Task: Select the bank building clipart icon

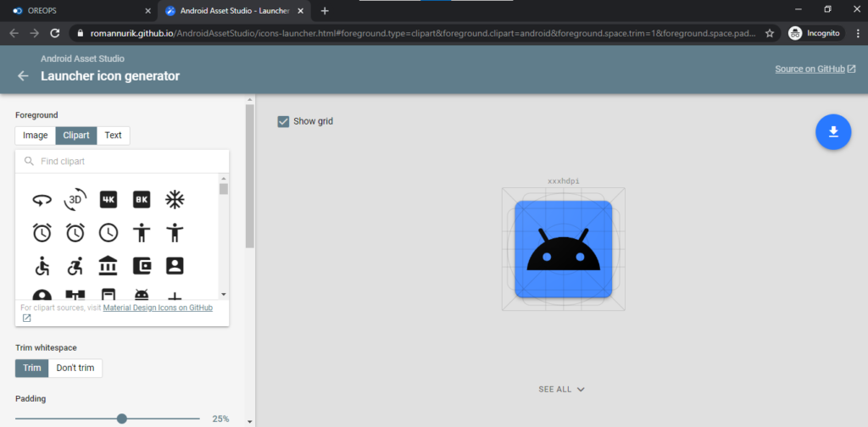Action: [x=108, y=266]
